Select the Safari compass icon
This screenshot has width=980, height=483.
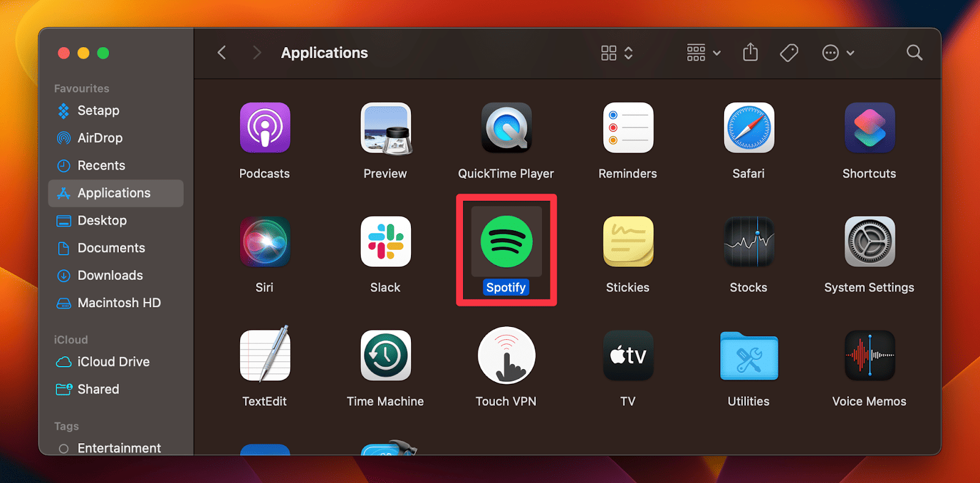coord(748,128)
